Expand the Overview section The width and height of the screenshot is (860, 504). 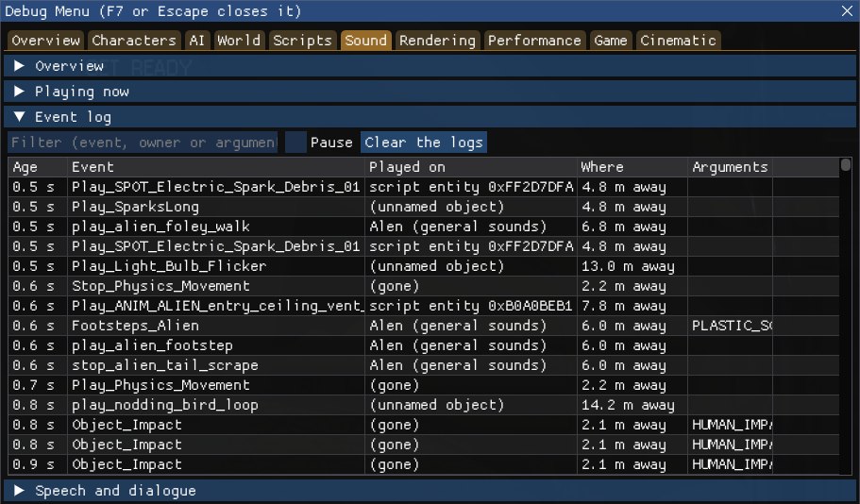(x=430, y=66)
